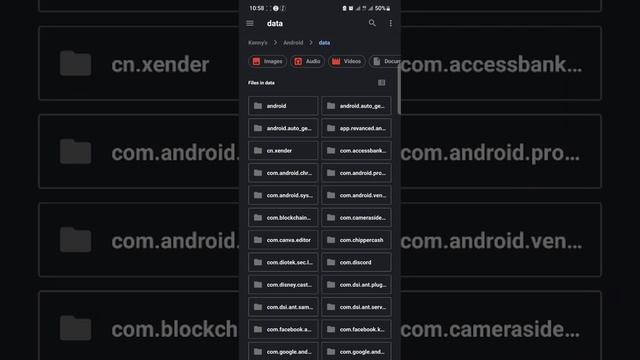Open the app.revanced.an... folder
Screen dimensions: 640x360
tap(356, 128)
